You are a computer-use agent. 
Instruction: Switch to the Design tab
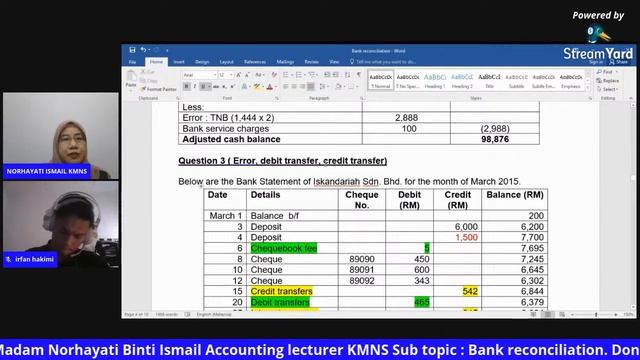[202, 62]
